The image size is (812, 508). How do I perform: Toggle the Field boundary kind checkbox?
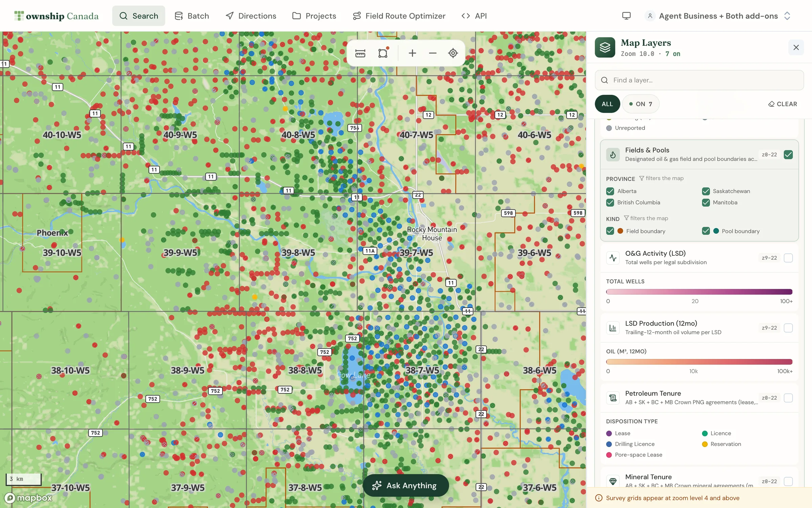point(610,231)
